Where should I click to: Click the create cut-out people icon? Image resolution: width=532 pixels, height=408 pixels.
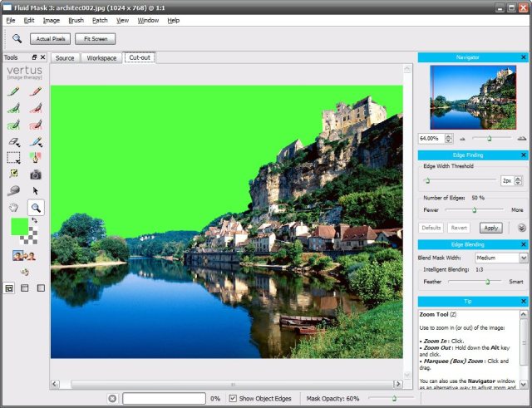click(x=23, y=256)
